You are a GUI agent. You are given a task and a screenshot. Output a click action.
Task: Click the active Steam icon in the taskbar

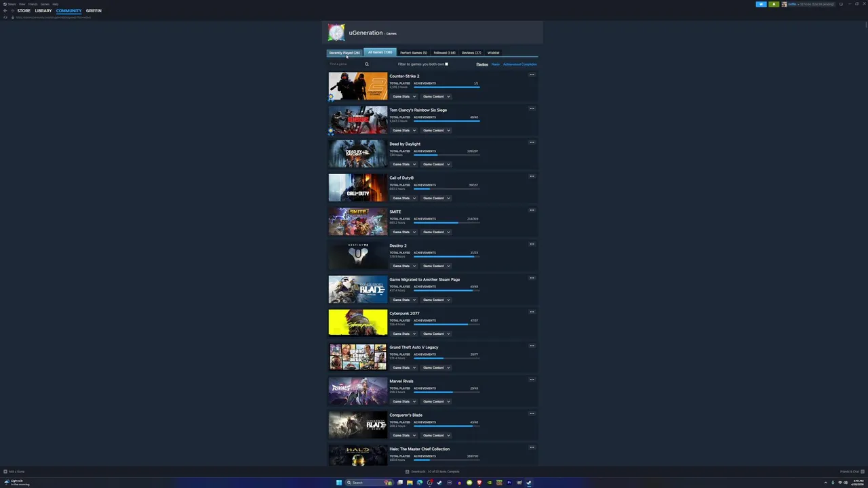point(529,483)
